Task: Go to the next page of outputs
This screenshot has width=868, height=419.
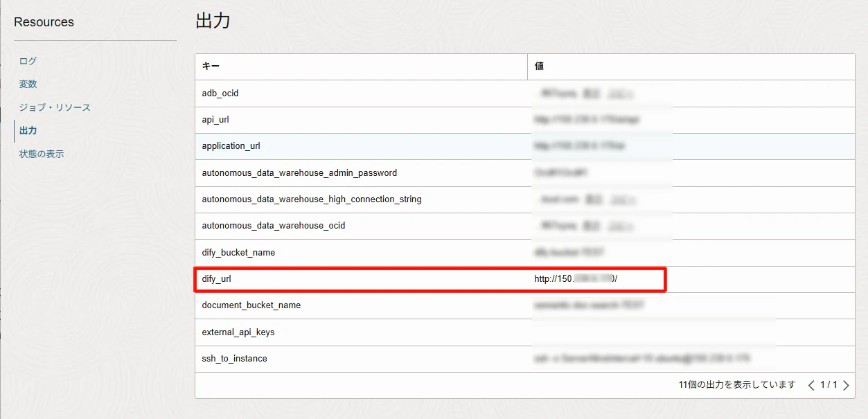Action: (x=846, y=385)
